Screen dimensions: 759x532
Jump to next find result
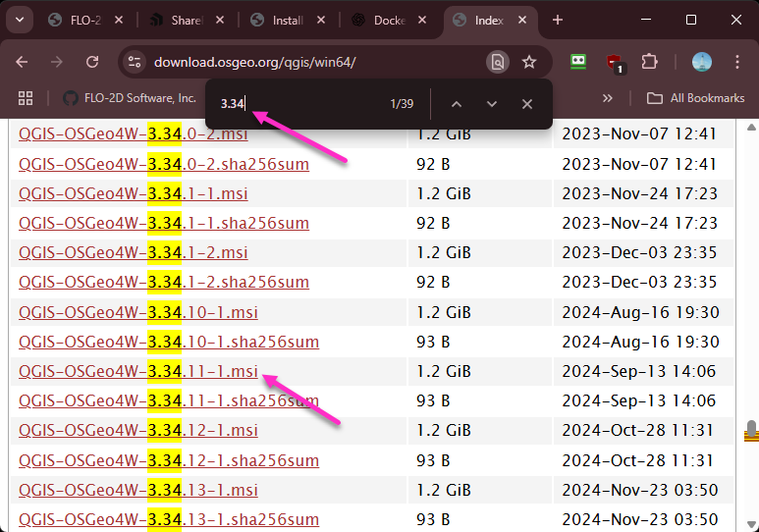[x=492, y=104]
